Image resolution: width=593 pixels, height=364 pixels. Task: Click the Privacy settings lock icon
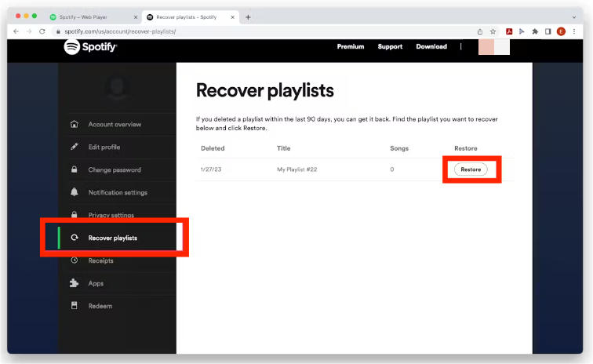pos(74,214)
